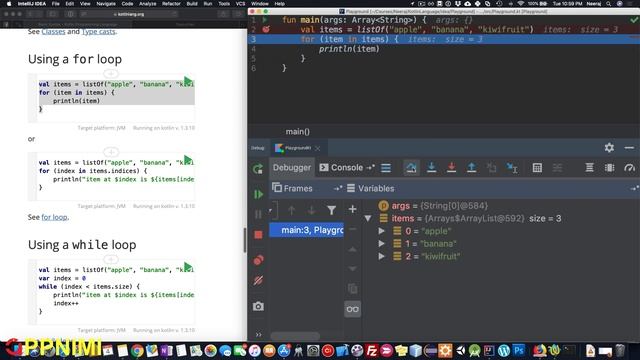Open the Refactor menu
The image size is (640, 360).
171,4
